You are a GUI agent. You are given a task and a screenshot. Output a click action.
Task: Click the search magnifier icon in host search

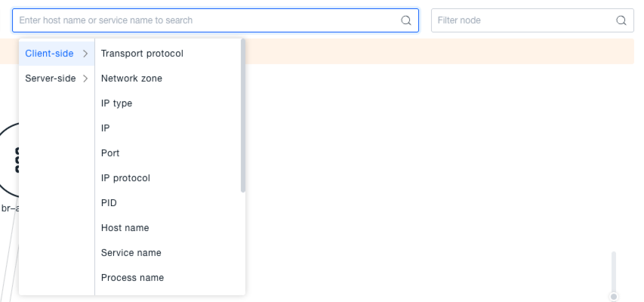[x=405, y=20]
